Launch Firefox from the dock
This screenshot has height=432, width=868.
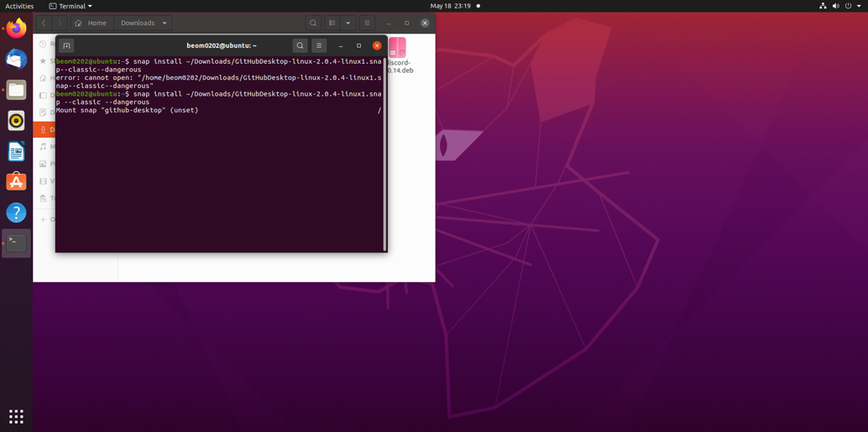(16, 29)
